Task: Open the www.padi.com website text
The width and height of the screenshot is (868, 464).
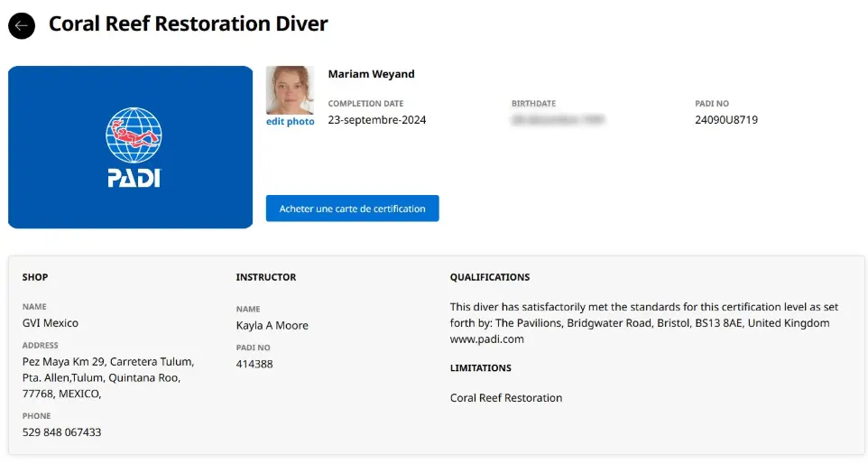Action: pyautogui.click(x=486, y=339)
